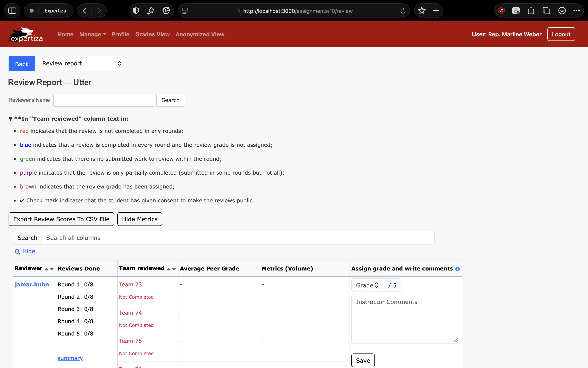Go to the Home nav item
The image size is (588, 368).
[x=65, y=34]
